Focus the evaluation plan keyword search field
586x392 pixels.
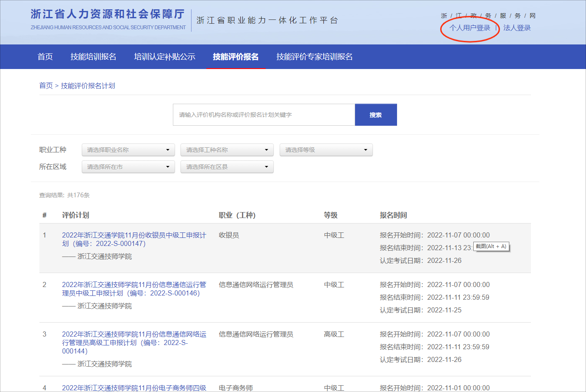pos(264,115)
